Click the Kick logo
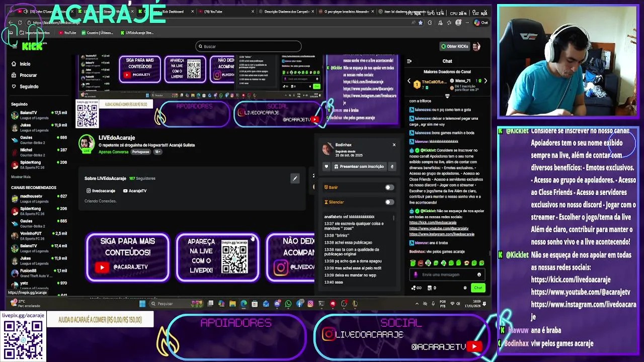 tap(33, 46)
